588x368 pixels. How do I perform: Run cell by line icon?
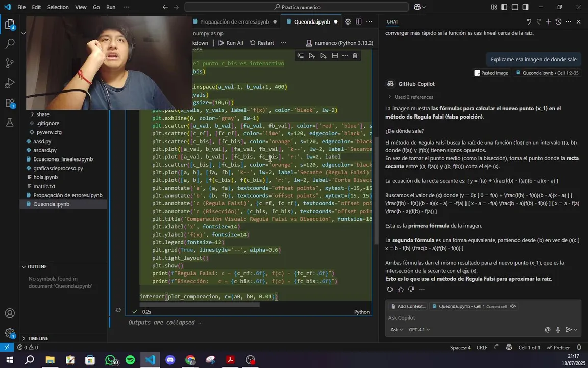point(300,56)
